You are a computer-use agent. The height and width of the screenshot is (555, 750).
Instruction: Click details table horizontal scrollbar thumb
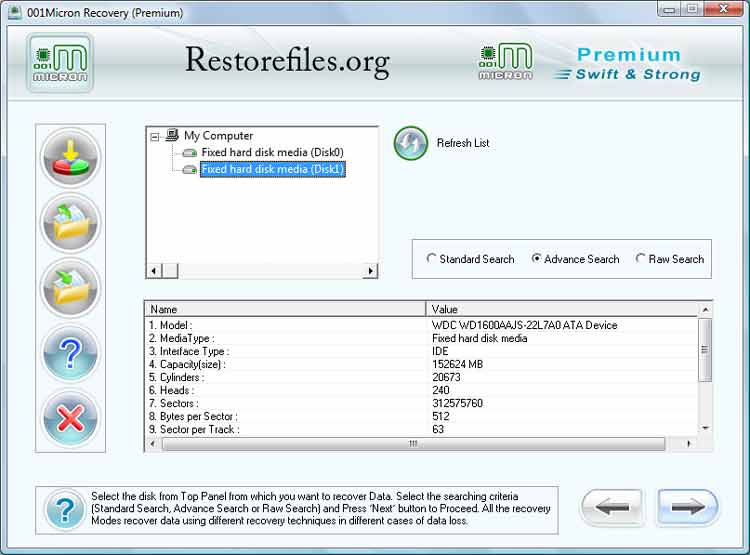[x=414, y=444]
